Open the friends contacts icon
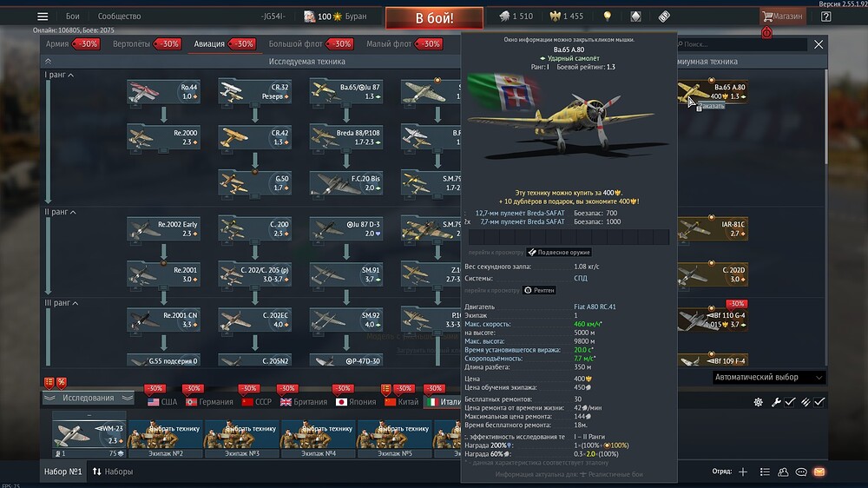 coord(783,472)
